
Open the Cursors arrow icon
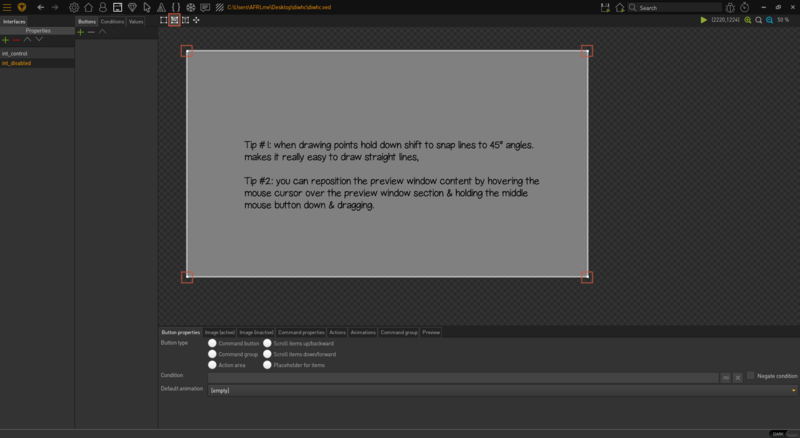(x=147, y=7)
